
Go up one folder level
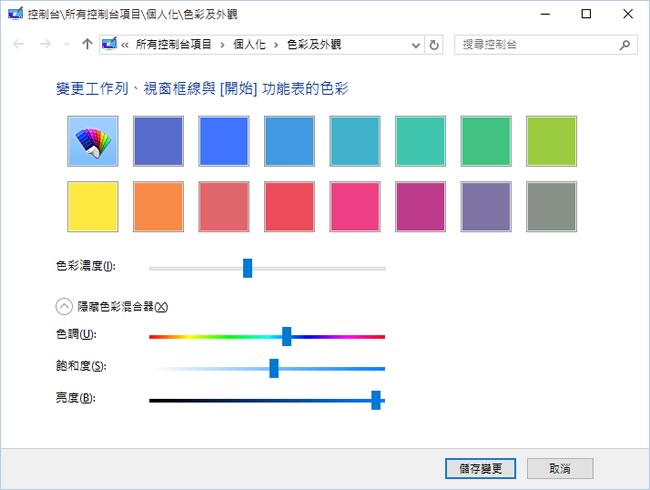[87, 45]
